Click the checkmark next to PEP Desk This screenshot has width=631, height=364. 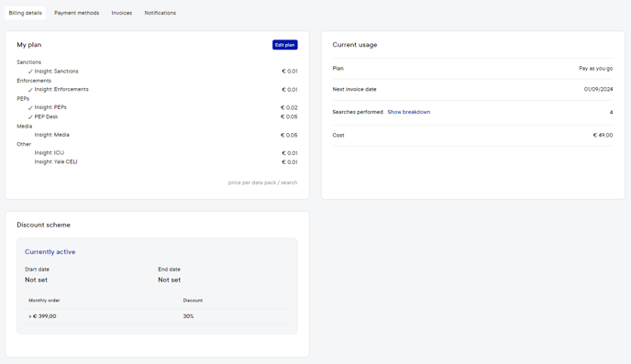coord(30,117)
